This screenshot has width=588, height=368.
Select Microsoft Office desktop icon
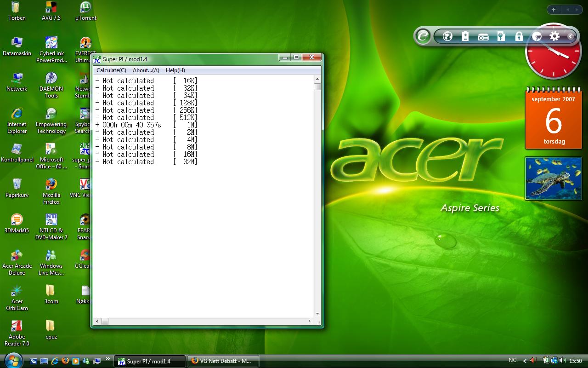tap(51, 156)
